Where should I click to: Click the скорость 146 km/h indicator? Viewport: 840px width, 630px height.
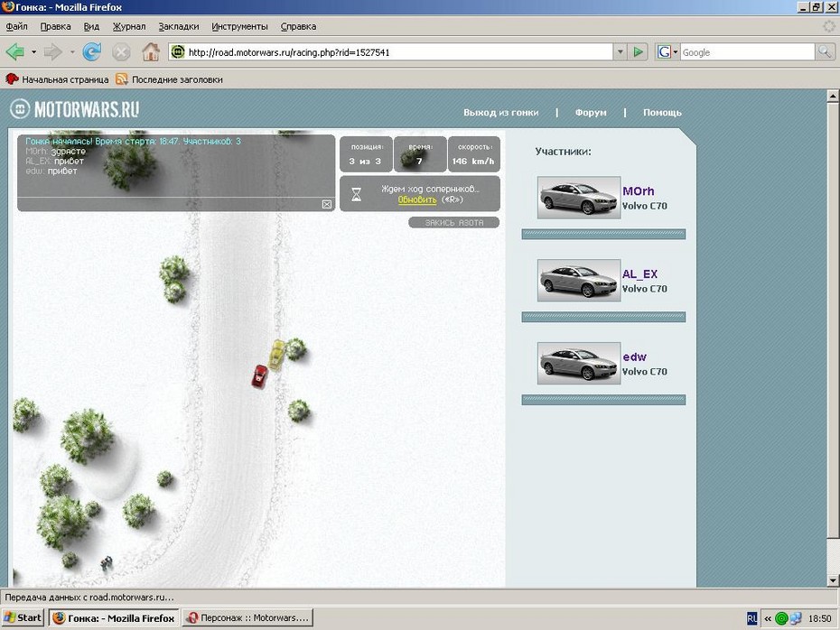473,154
